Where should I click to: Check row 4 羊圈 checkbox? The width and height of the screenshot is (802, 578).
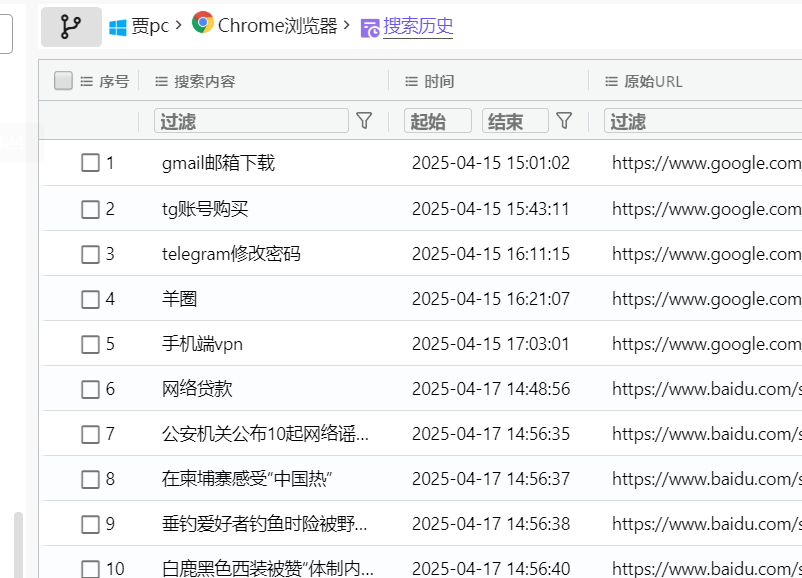[x=91, y=299]
